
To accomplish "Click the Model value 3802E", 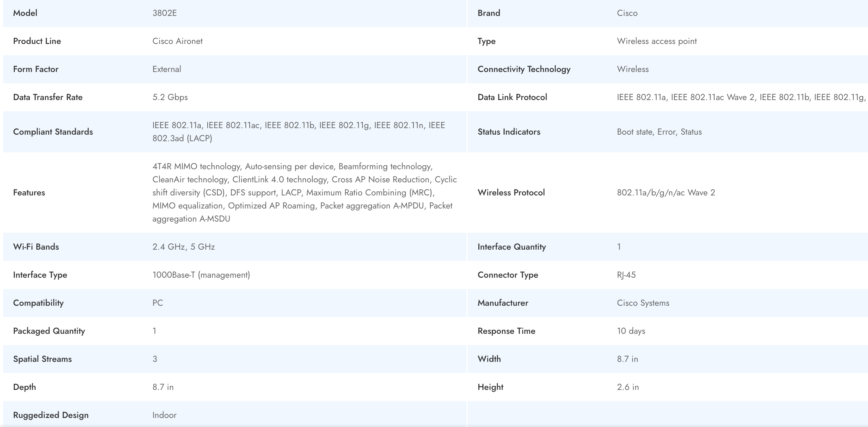I will click(164, 13).
